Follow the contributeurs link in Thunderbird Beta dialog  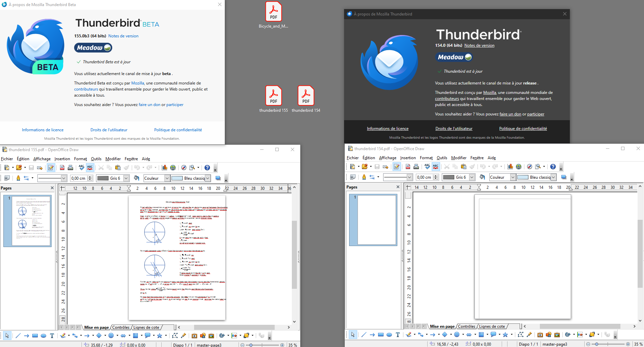(x=86, y=89)
